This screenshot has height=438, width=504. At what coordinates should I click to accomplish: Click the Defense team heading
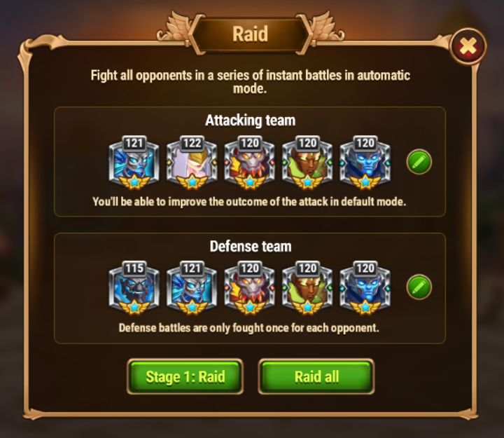pyautogui.click(x=251, y=247)
